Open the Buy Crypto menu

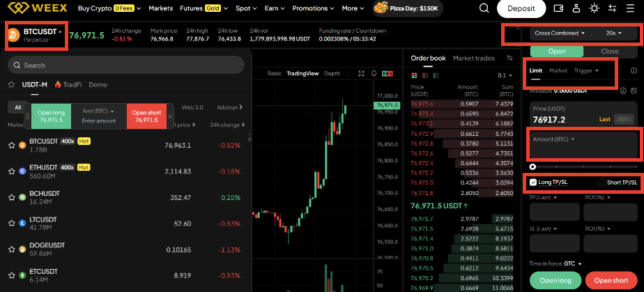click(109, 8)
